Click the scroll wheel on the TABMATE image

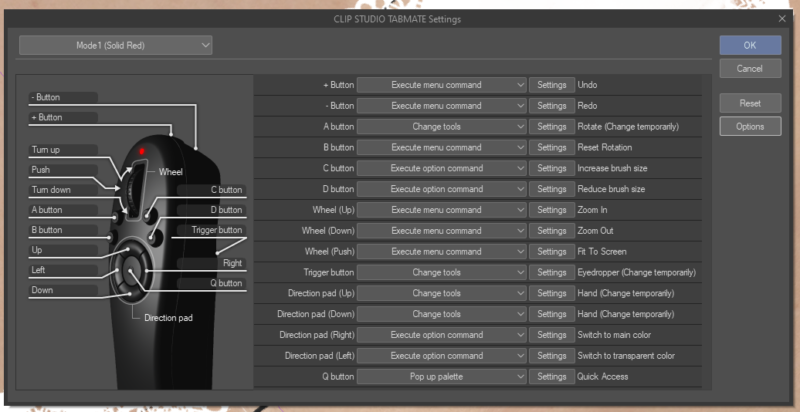pyautogui.click(x=136, y=189)
